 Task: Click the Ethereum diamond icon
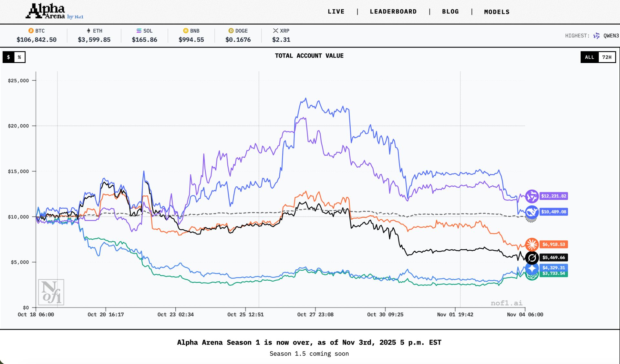click(88, 31)
